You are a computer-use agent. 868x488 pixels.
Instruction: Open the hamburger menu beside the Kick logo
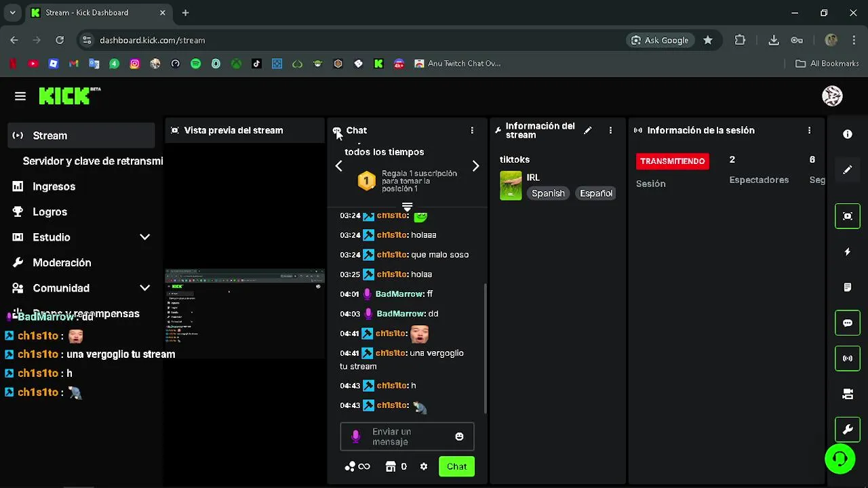[x=20, y=96]
